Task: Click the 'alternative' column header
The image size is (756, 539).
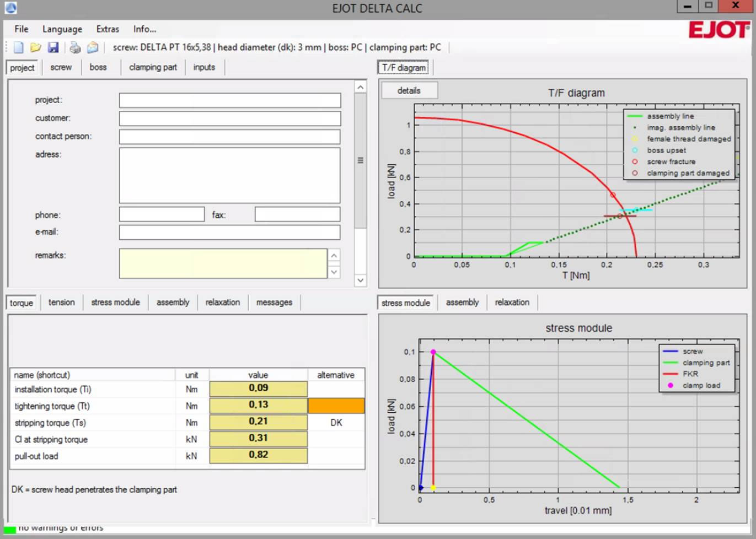Action: click(x=336, y=375)
